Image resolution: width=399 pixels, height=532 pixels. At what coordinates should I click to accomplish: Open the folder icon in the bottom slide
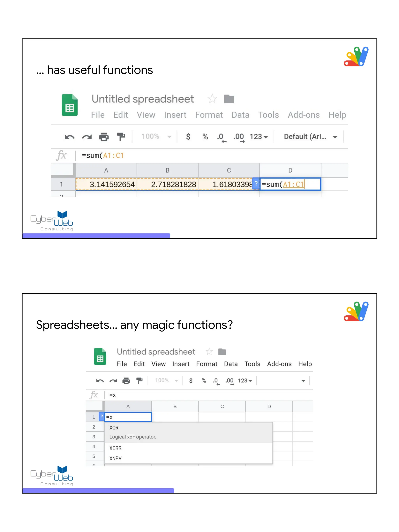222,352
